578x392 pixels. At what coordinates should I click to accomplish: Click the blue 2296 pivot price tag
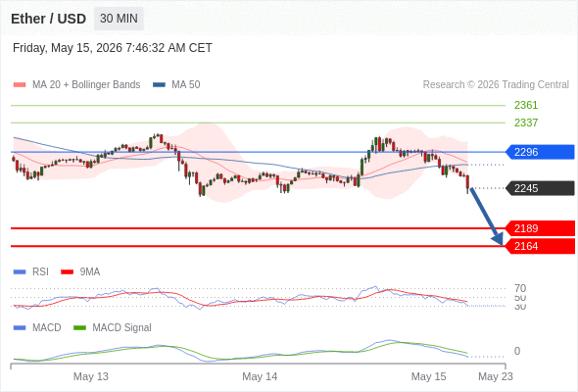(x=540, y=152)
